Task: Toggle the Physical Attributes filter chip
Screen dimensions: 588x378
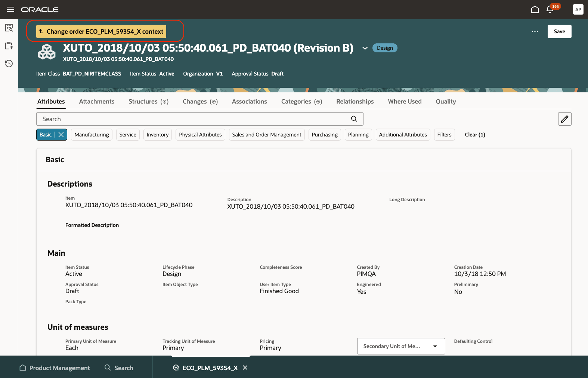Action: point(200,135)
